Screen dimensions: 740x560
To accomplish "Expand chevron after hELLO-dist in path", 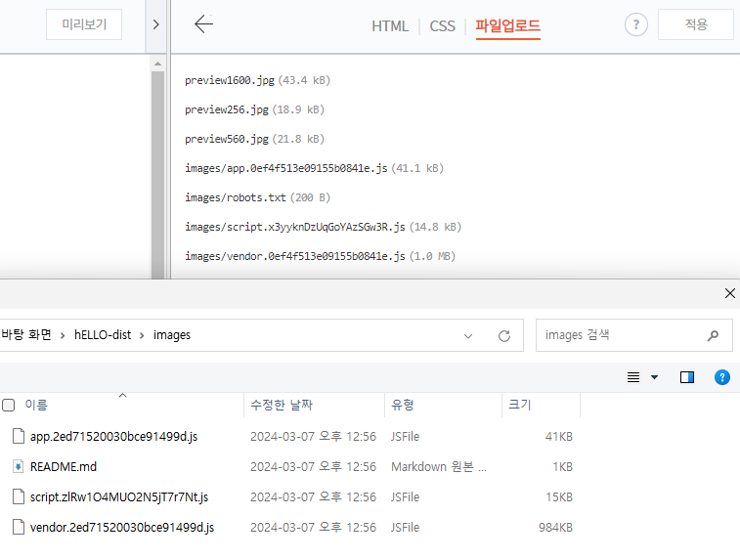I will 142,335.
